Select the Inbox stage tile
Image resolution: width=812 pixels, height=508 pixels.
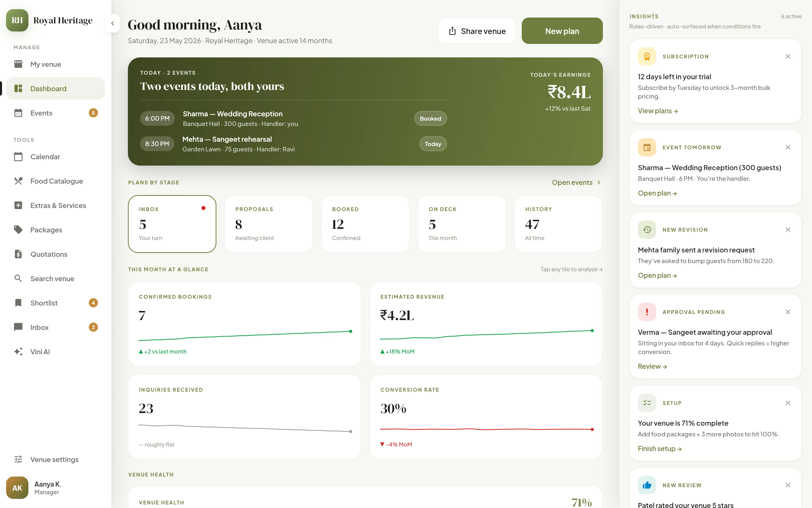pyautogui.click(x=172, y=224)
